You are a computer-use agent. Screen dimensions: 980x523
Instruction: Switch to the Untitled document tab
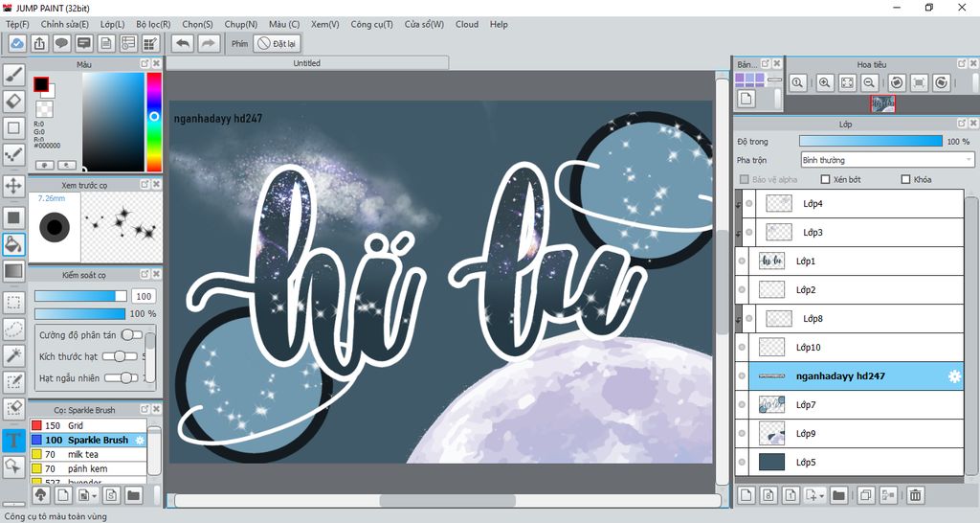click(x=307, y=63)
